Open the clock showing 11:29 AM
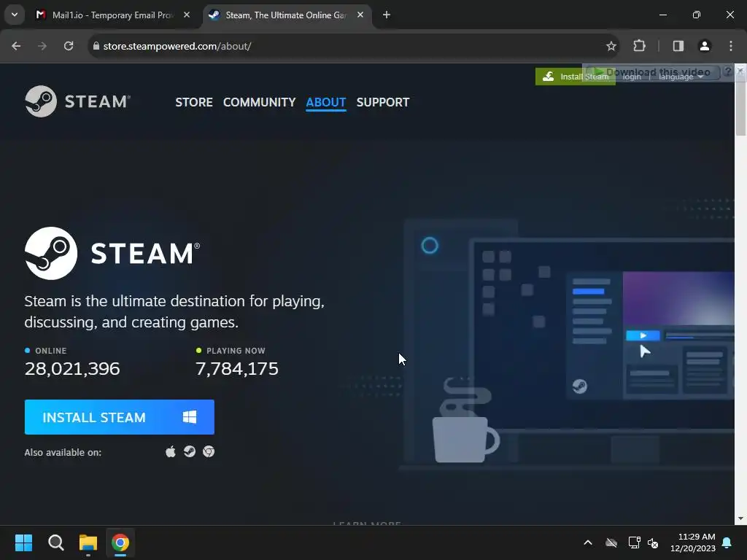 coord(693,542)
